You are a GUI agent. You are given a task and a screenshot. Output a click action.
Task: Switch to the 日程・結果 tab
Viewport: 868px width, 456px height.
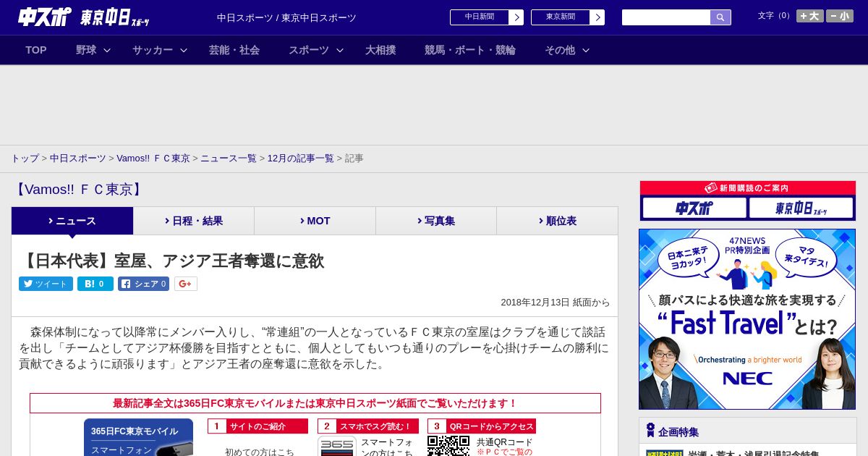pyautogui.click(x=194, y=221)
